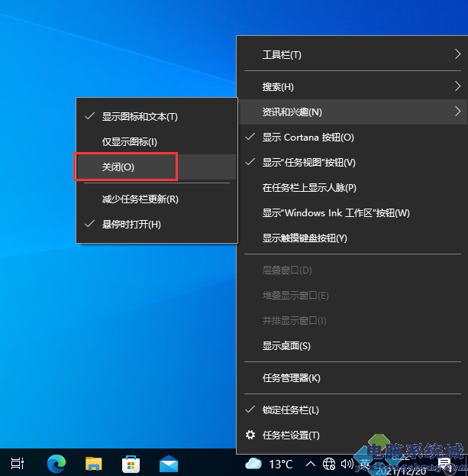Open the 资讯和兴趣(N) submenu
The height and width of the screenshot is (476, 468).
353,112
